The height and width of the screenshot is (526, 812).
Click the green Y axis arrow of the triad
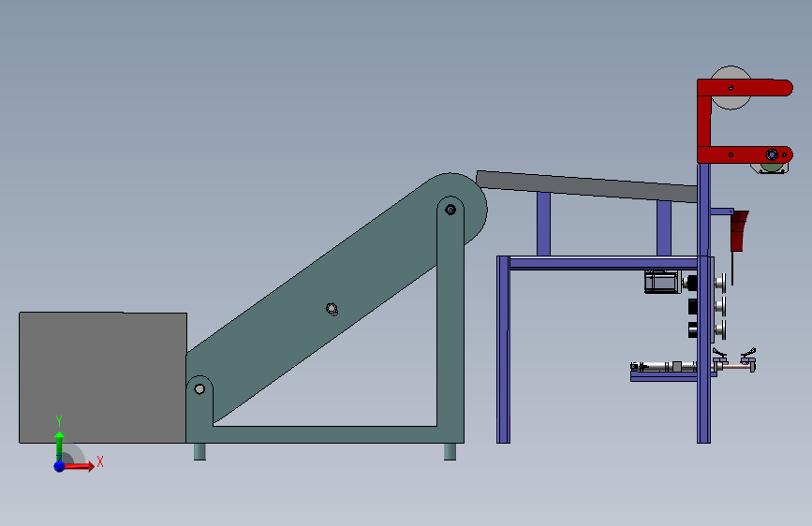(59, 443)
